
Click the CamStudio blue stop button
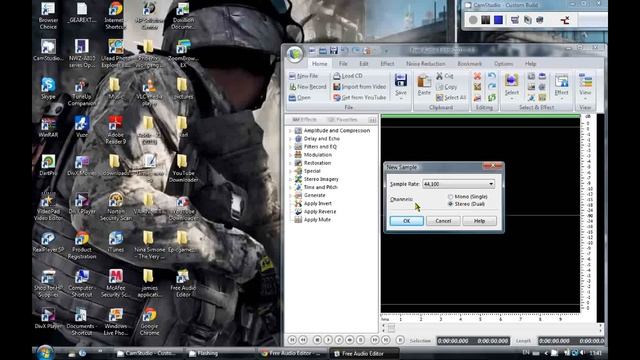click(x=498, y=20)
